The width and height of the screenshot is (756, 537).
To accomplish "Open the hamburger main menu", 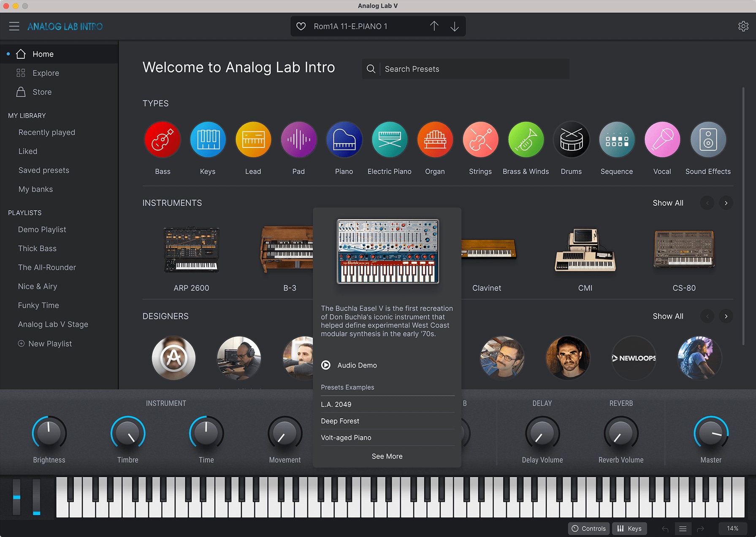I will [x=14, y=26].
